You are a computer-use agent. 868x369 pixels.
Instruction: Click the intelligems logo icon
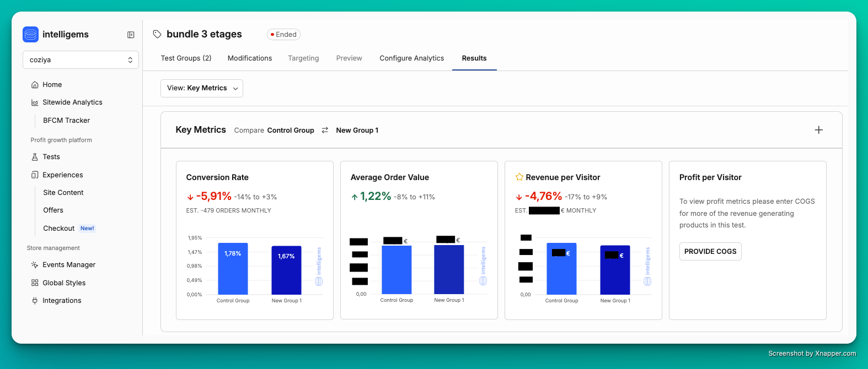point(31,34)
